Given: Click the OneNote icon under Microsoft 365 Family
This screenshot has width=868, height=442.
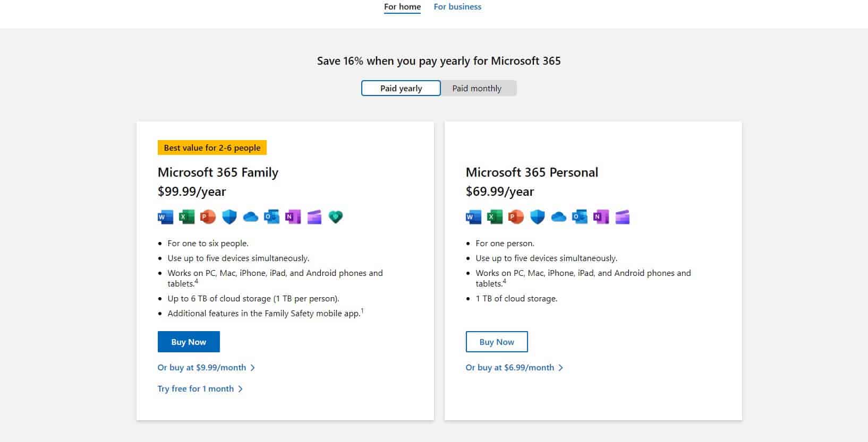Looking at the screenshot, I should pyautogui.click(x=293, y=216).
